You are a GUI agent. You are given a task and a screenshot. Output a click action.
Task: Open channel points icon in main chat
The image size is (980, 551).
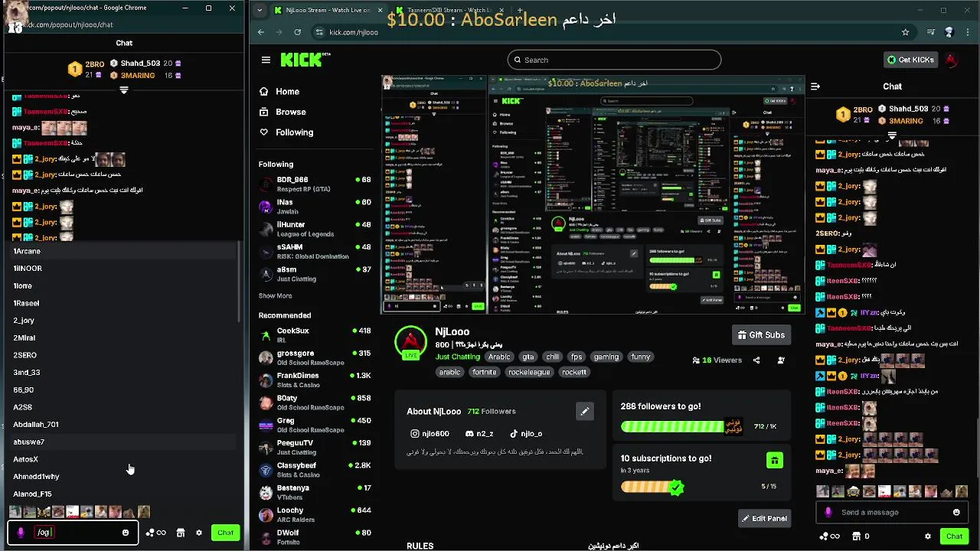point(829,536)
